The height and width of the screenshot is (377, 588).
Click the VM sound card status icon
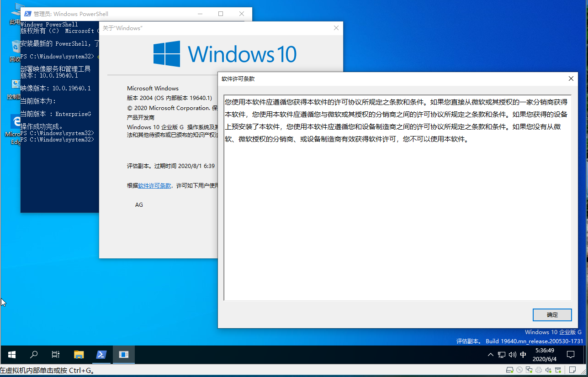548,370
